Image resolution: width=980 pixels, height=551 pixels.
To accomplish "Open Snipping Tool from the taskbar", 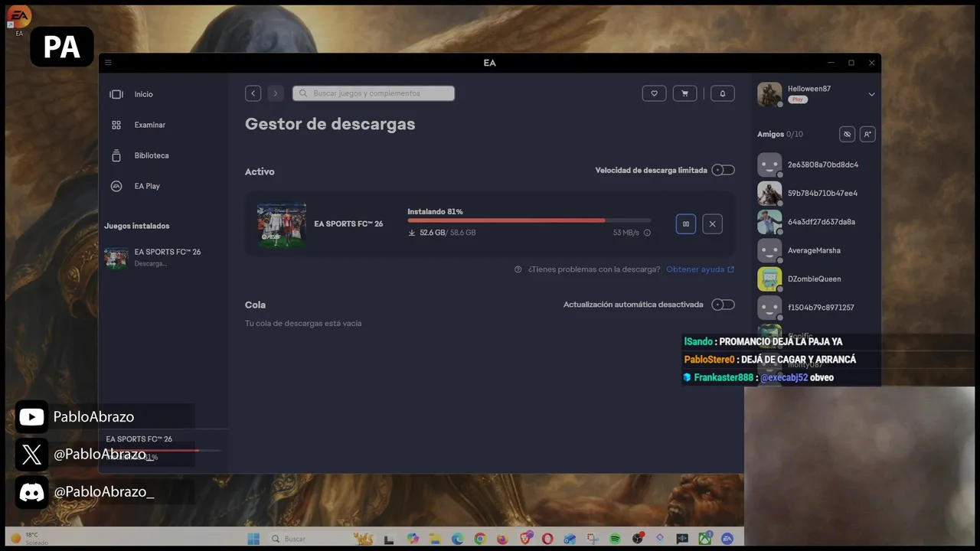I will tap(593, 539).
